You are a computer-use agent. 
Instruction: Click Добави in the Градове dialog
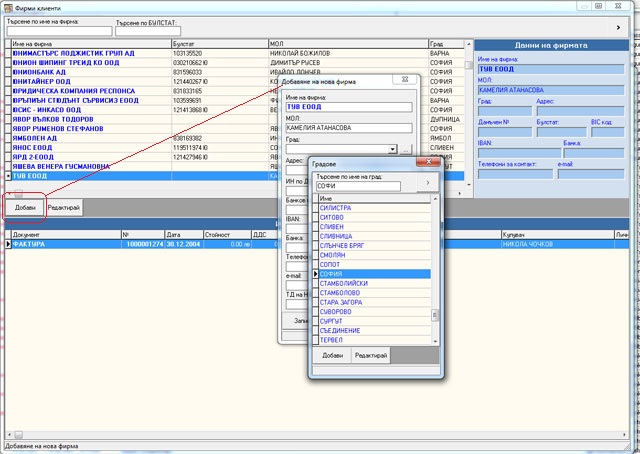tap(332, 355)
